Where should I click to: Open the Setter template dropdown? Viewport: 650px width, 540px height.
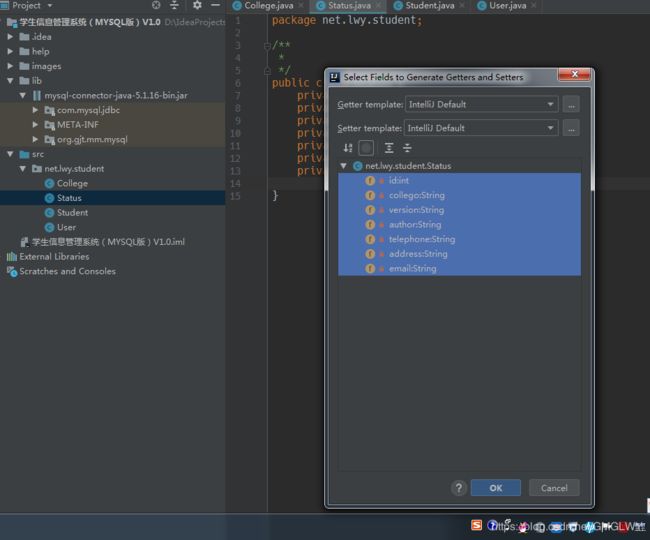coord(481,128)
